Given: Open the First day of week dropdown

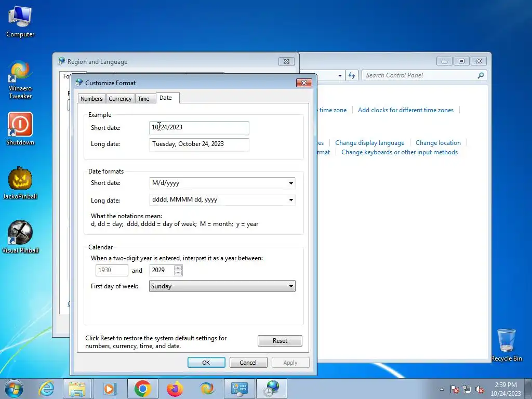Looking at the screenshot, I should 222,286.
